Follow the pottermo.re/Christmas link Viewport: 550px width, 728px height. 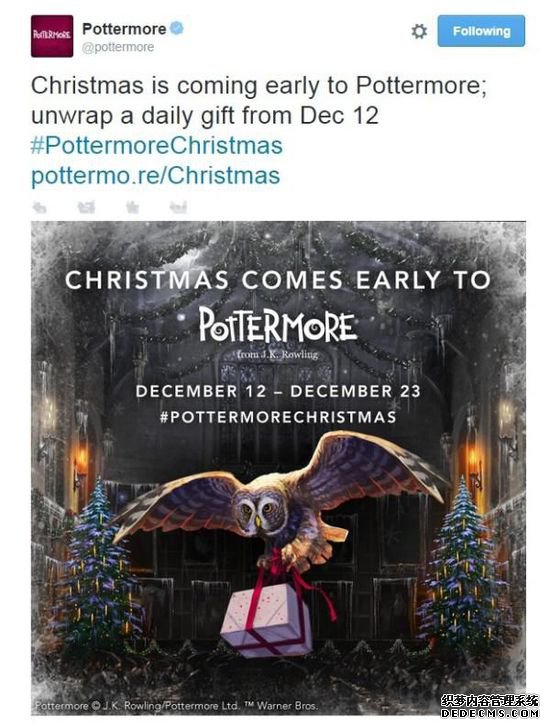click(155, 176)
